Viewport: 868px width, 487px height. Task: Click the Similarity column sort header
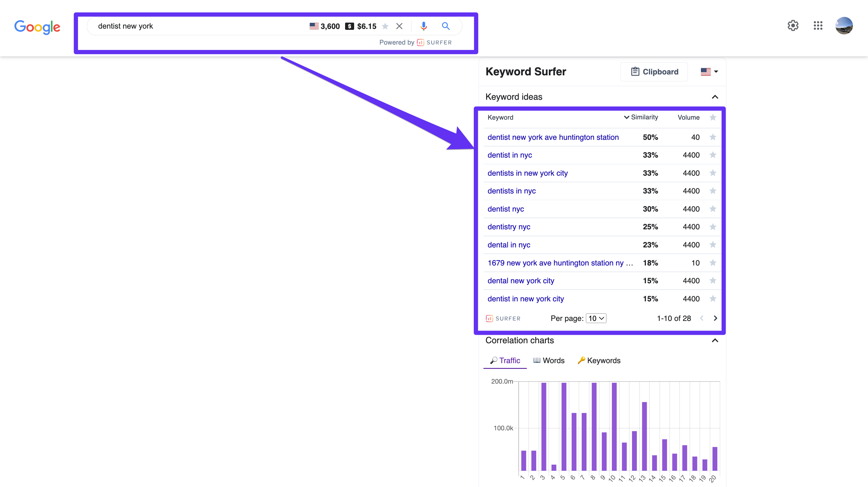[x=644, y=118]
